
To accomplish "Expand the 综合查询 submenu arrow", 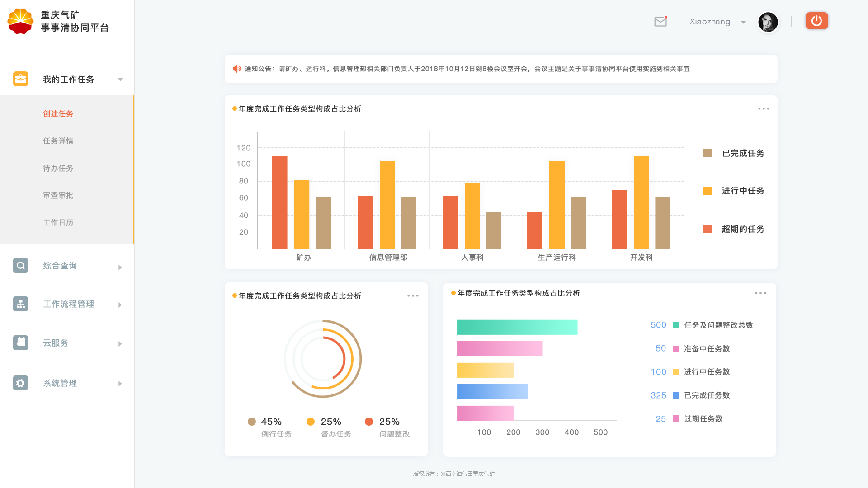I will click(x=120, y=267).
